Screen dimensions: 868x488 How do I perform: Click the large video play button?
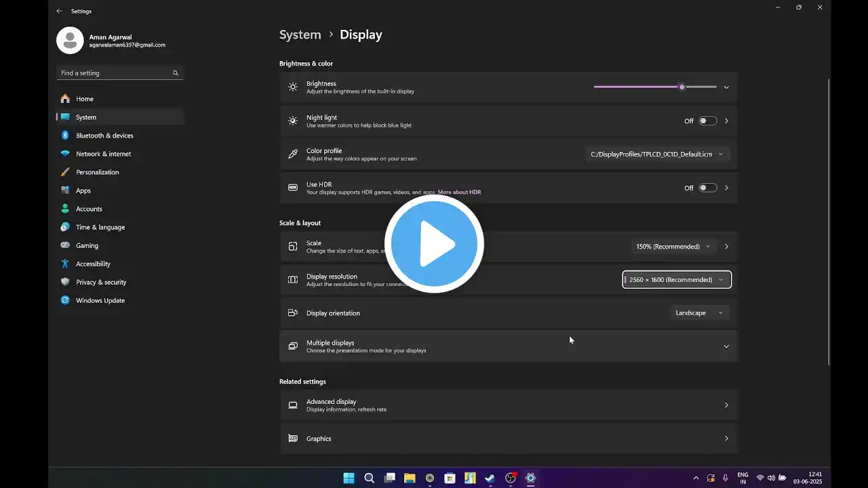tap(434, 244)
